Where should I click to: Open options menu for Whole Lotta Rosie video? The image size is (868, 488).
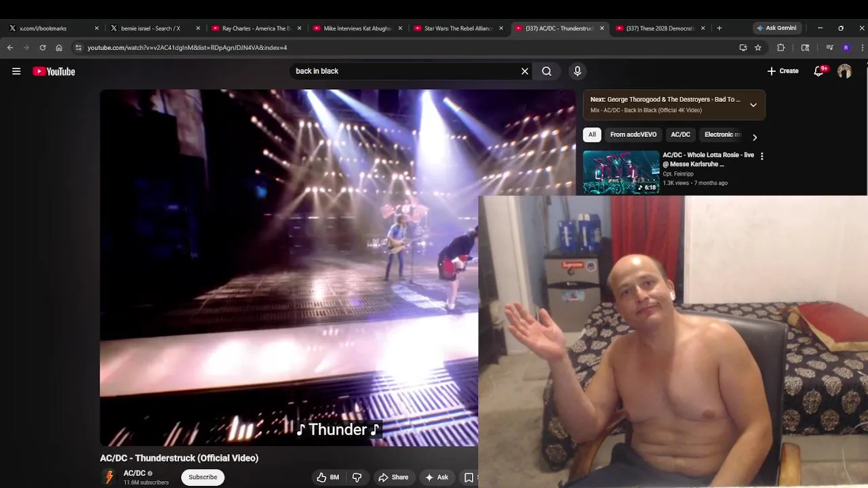pyautogui.click(x=762, y=157)
